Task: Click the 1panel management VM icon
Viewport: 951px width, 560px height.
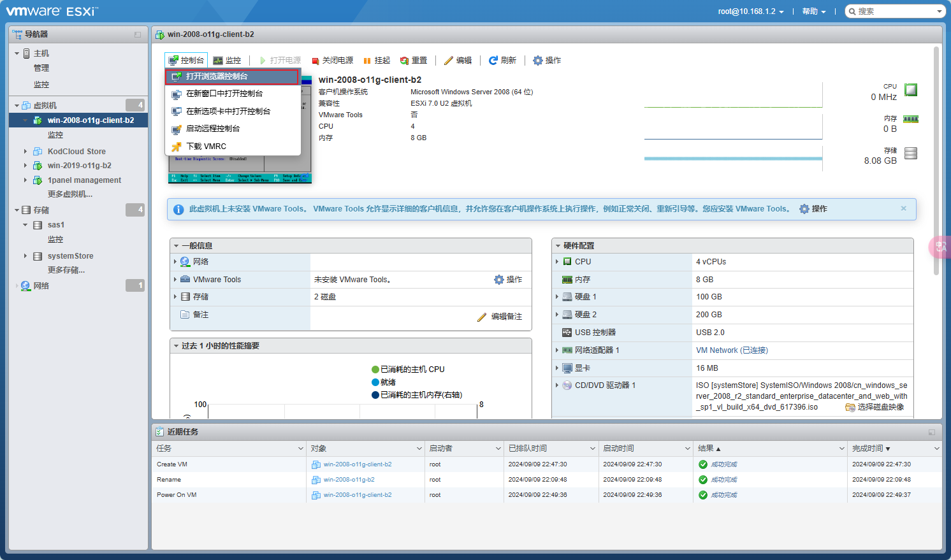Action: [x=38, y=180]
